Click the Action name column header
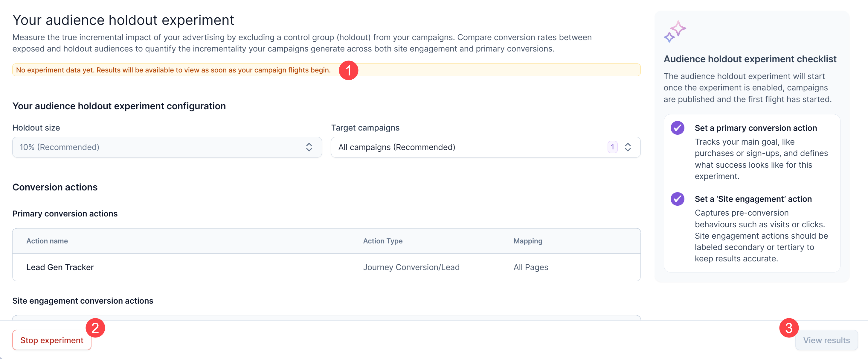 (x=47, y=241)
